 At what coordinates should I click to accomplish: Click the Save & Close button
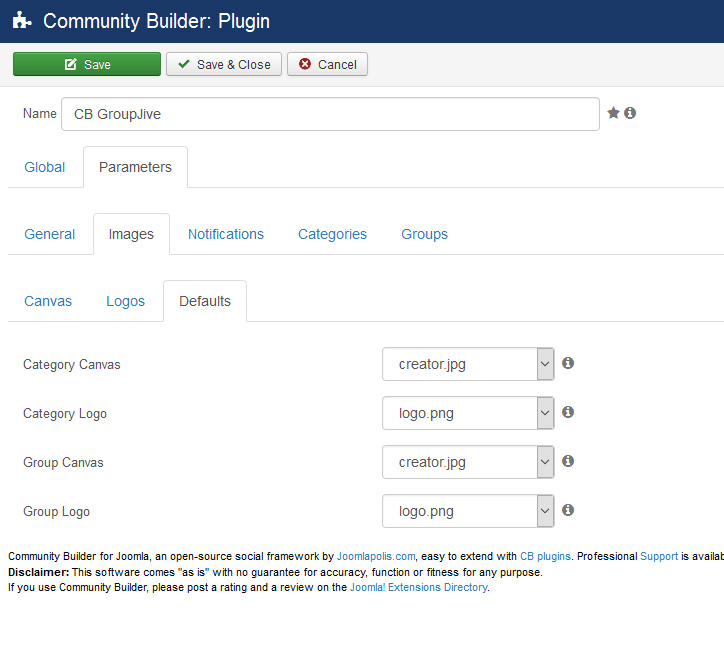(x=224, y=64)
